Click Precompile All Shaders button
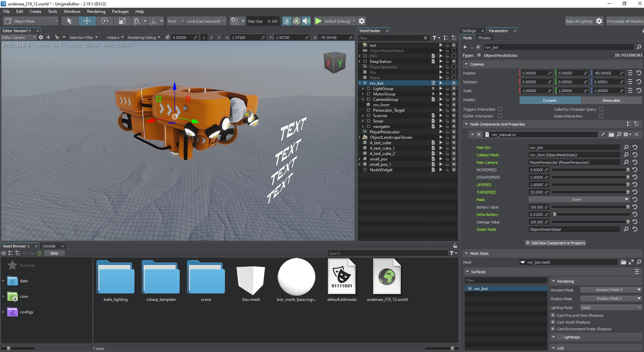644x352 pixels. click(625, 21)
